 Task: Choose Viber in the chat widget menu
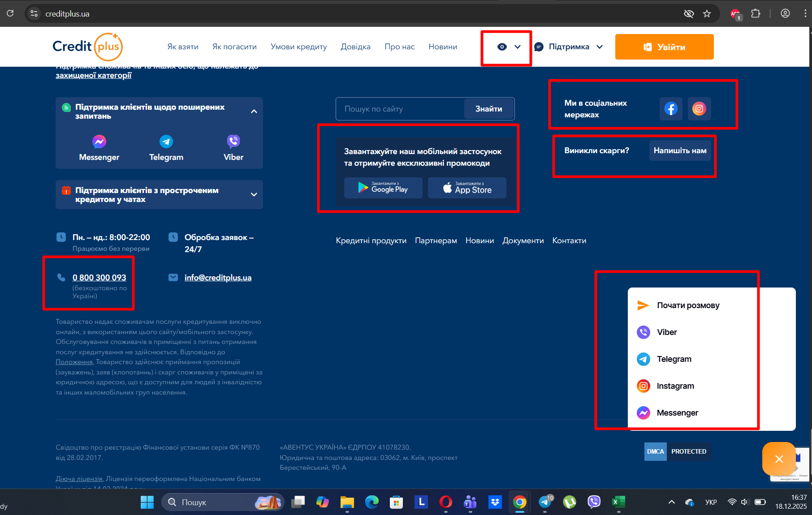[x=657, y=332]
